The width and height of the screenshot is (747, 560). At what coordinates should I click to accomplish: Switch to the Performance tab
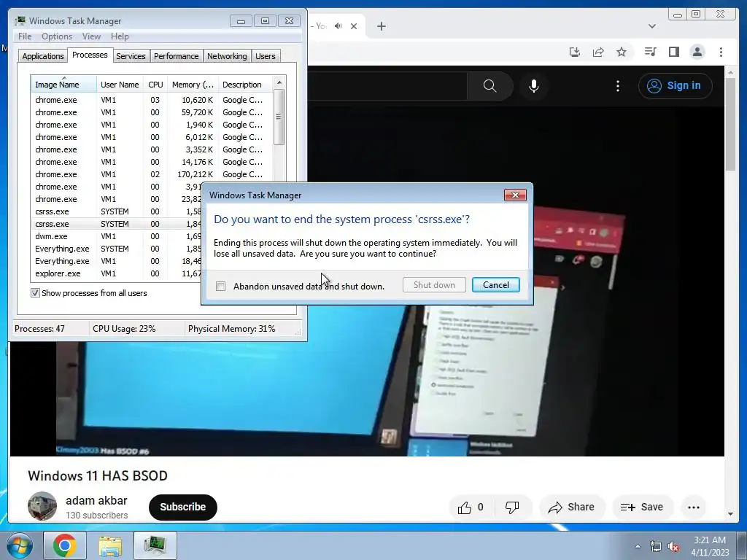coord(176,56)
